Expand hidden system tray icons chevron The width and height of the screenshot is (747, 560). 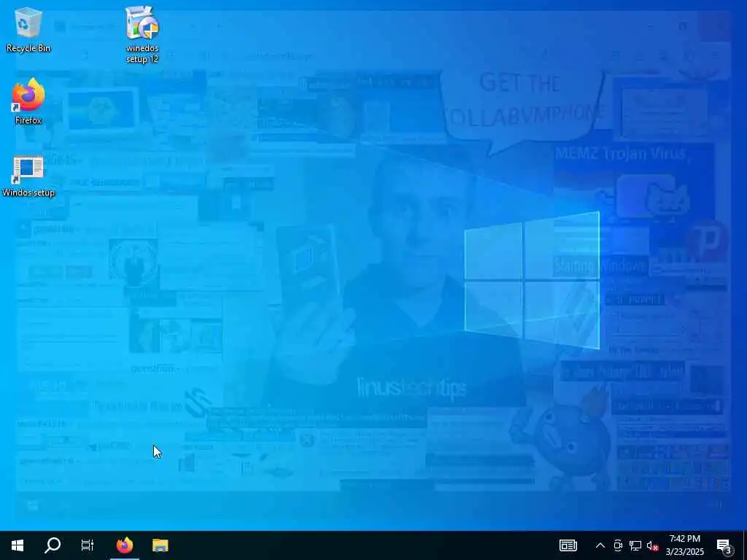pyautogui.click(x=600, y=545)
